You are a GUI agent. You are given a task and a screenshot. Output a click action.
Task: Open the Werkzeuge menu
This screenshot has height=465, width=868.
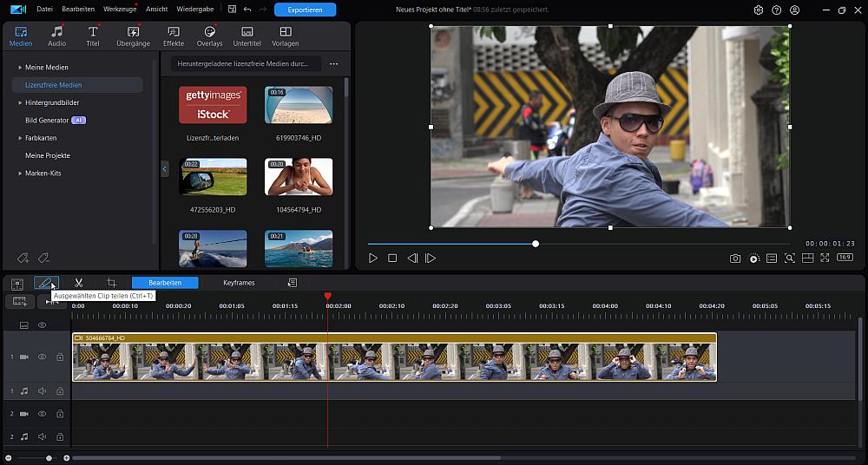118,10
